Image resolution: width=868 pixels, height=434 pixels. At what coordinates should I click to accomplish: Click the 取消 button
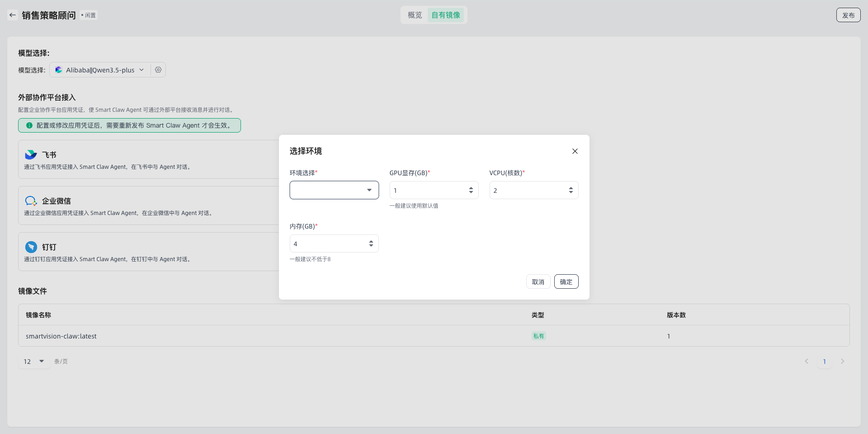point(538,281)
